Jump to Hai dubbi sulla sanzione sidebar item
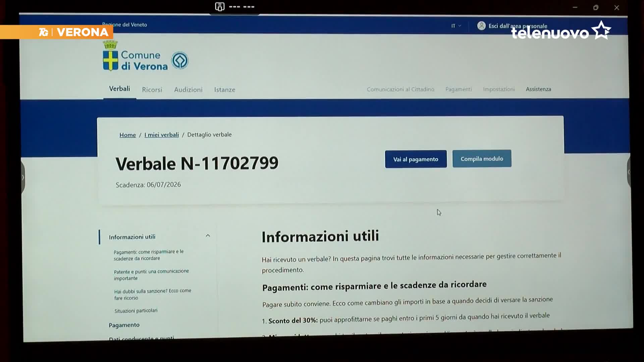This screenshot has height=362, width=644. [x=153, y=294]
